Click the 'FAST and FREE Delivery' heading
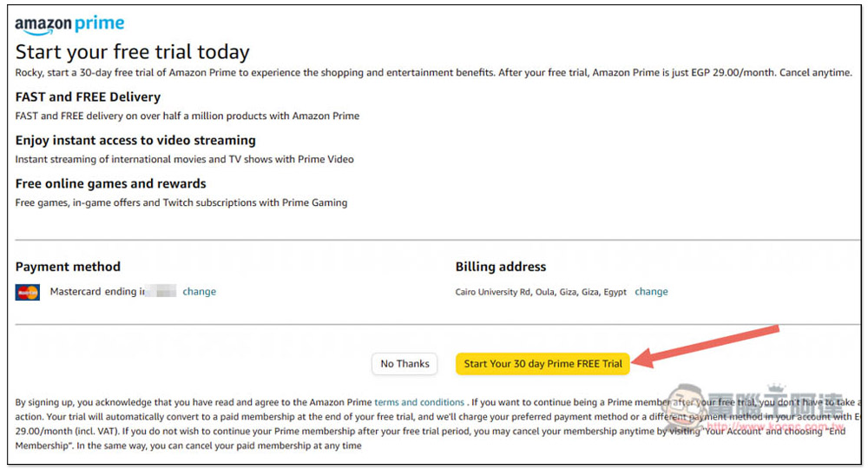Viewport: 868px width, 470px height. point(88,97)
